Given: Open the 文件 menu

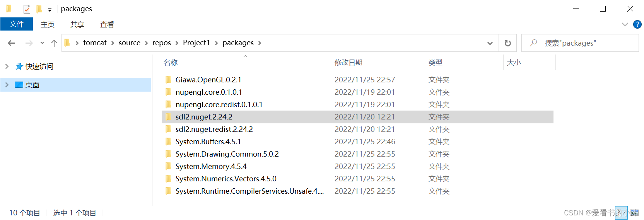Looking at the screenshot, I should (17, 24).
